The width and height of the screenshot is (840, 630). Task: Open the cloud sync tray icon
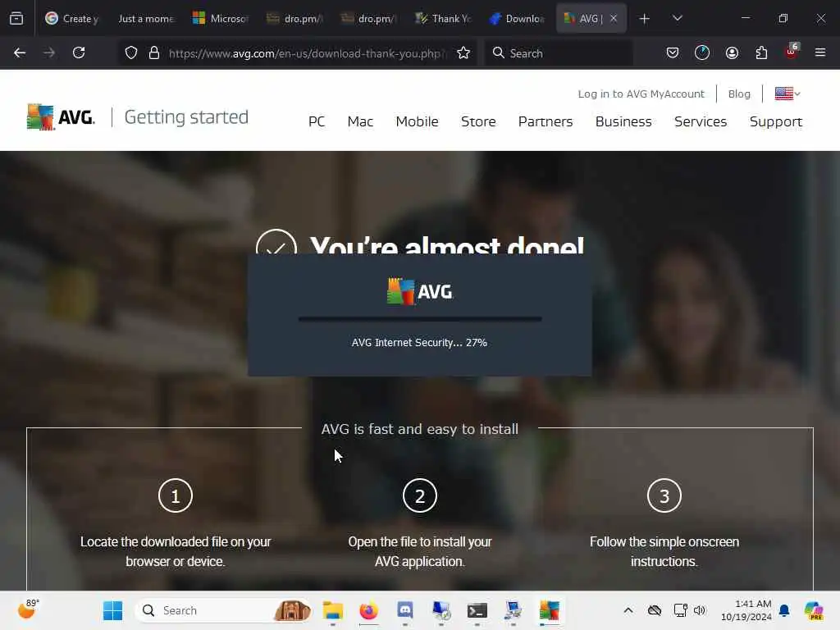(654, 609)
